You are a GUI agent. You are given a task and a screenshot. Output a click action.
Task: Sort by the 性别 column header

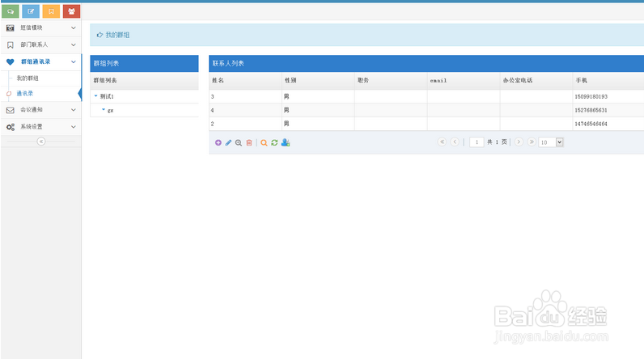318,80
